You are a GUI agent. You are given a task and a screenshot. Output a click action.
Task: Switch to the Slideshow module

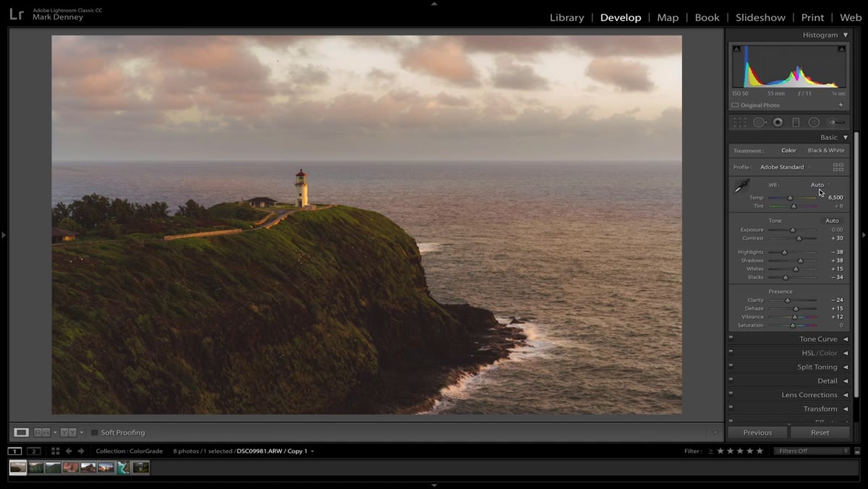pyautogui.click(x=760, y=17)
